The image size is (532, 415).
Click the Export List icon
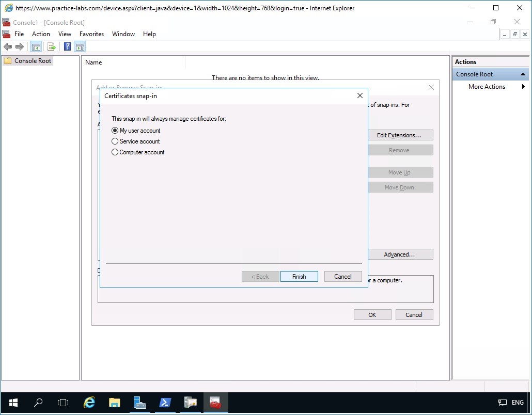pyautogui.click(x=51, y=46)
